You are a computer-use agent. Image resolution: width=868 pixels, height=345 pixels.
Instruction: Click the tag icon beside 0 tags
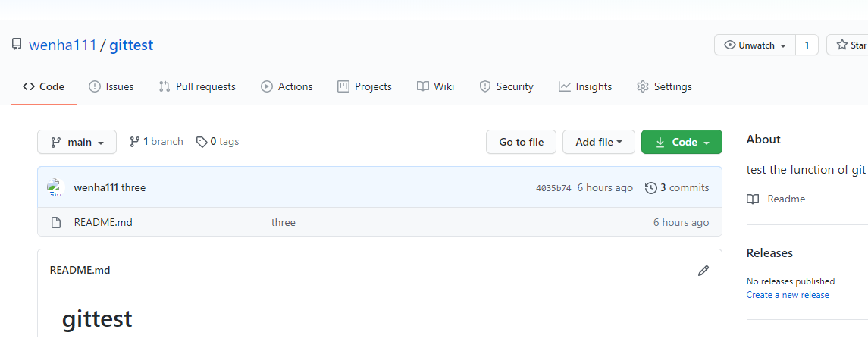tap(202, 142)
